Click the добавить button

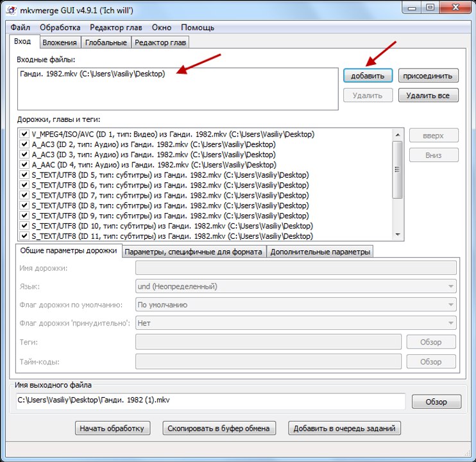tap(368, 76)
